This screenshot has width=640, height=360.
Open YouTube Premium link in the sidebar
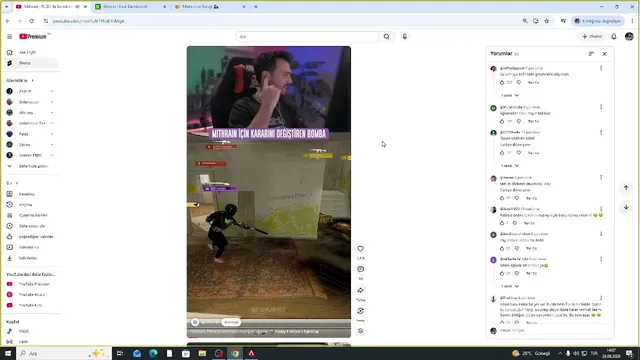pyautogui.click(x=31, y=284)
